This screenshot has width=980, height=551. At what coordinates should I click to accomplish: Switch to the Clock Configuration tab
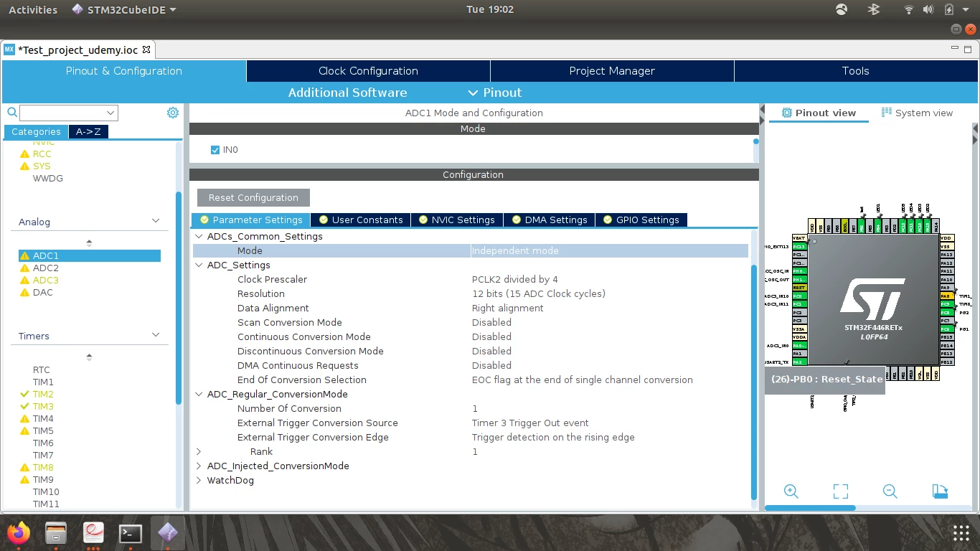click(x=368, y=71)
